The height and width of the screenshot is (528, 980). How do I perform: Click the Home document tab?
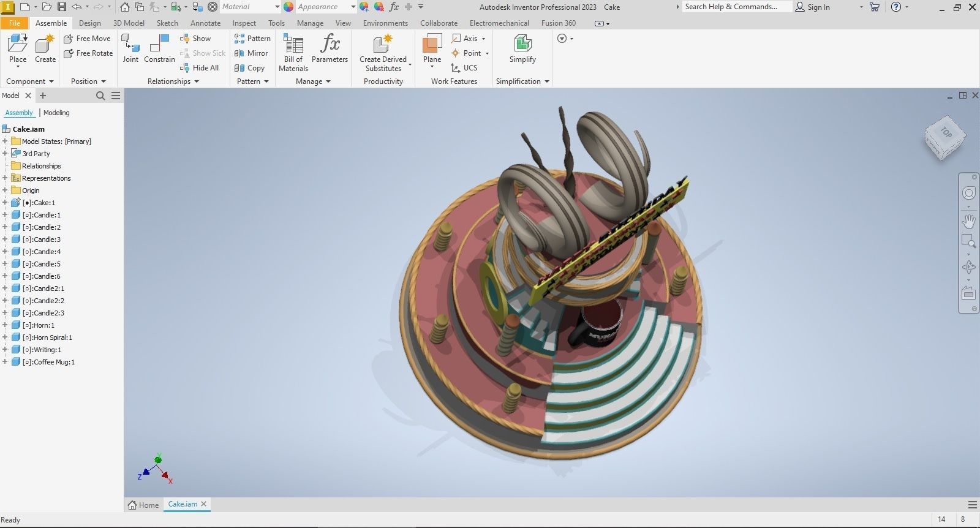(x=144, y=505)
